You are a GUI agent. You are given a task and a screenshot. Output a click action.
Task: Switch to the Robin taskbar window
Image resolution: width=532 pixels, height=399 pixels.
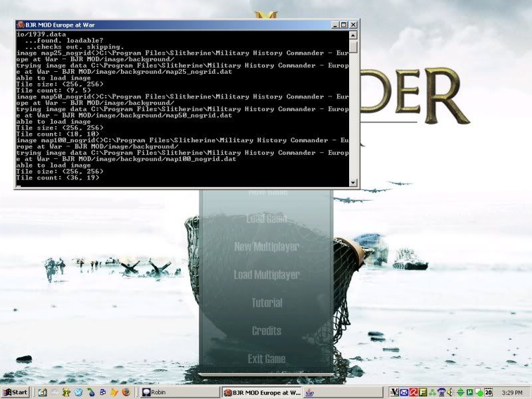(179, 392)
